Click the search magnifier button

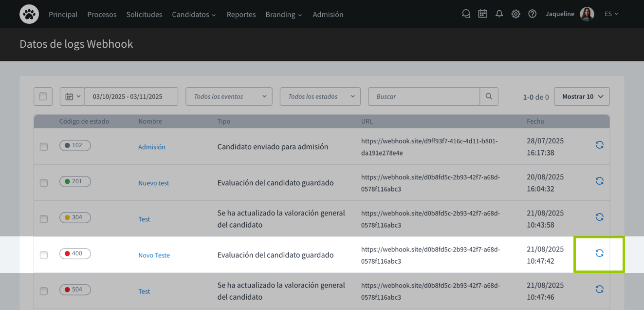tap(489, 97)
